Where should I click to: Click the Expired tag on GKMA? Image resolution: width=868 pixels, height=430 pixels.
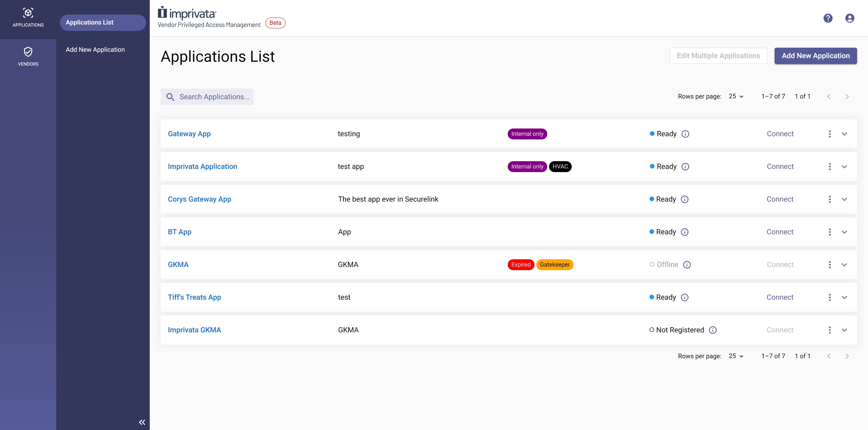pyautogui.click(x=521, y=265)
